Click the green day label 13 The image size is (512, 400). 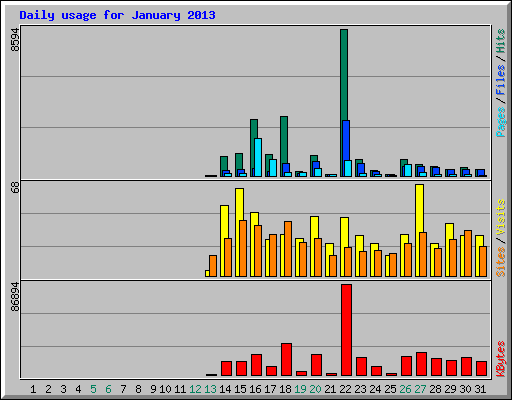[x=210, y=389]
